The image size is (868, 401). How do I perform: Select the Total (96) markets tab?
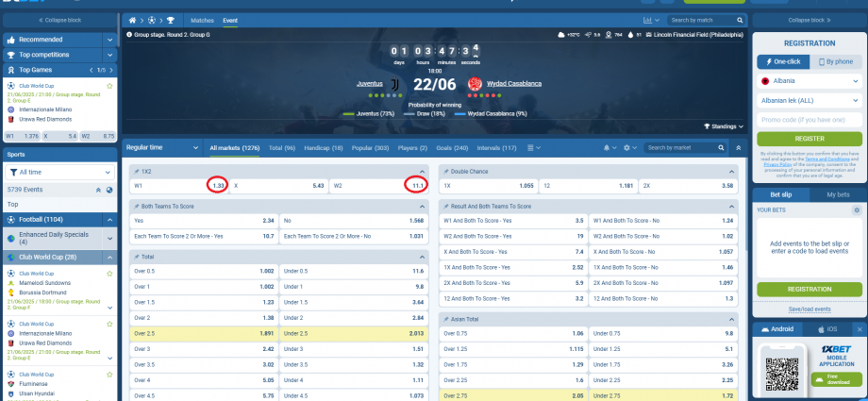coord(282,148)
